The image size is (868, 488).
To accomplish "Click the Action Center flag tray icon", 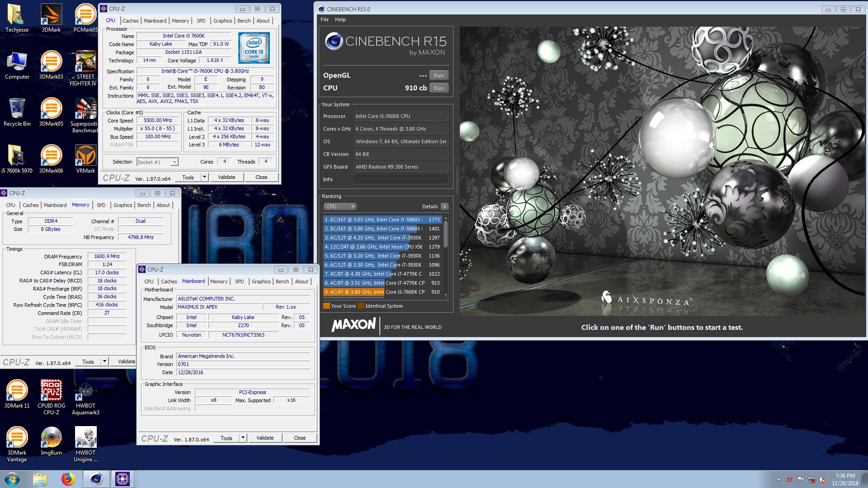I will click(x=800, y=479).
